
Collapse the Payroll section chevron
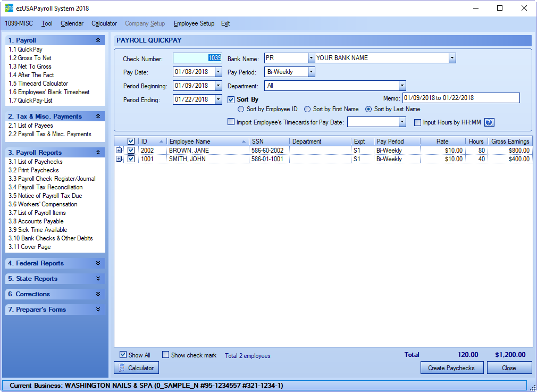[x=98, y=40]
